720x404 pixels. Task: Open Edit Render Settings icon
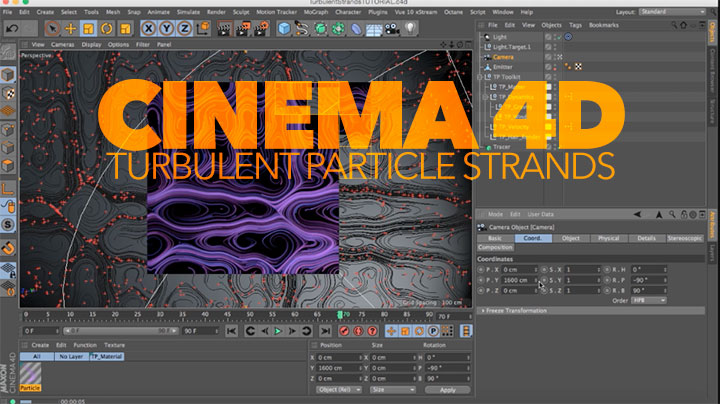click(261, 29)
